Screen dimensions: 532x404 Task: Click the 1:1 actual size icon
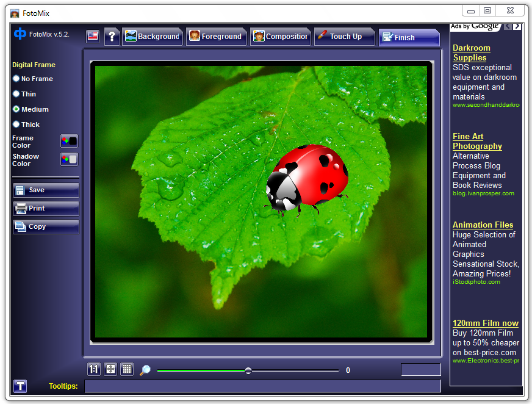pyautogui.click(x=93, y=369)
